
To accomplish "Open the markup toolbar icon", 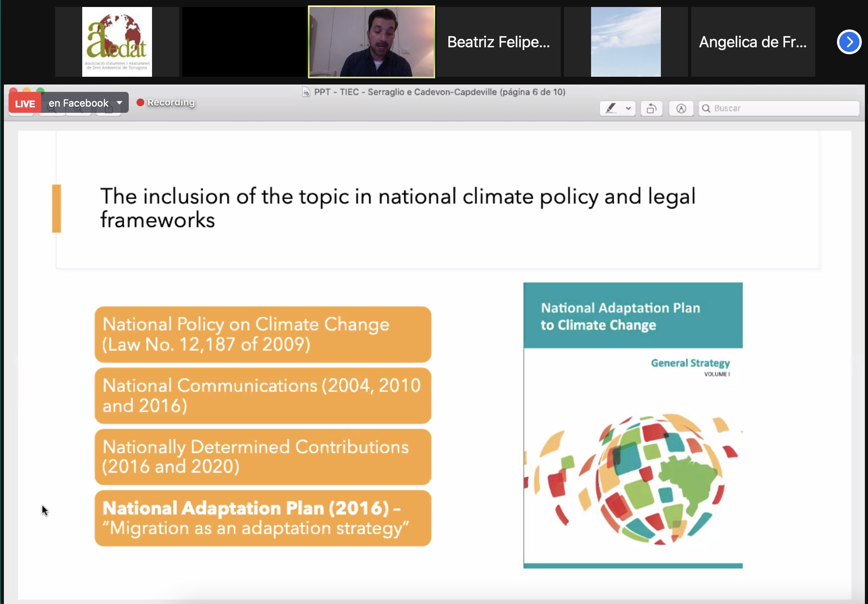I will click(x=681, y=109).
